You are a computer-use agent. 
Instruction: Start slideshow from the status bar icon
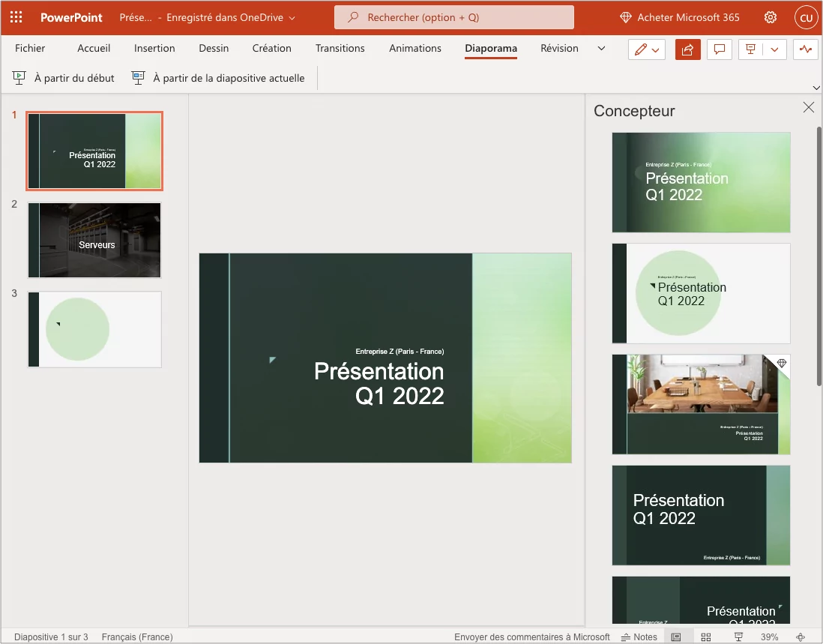pyautogui.click(x=738, y=637)
